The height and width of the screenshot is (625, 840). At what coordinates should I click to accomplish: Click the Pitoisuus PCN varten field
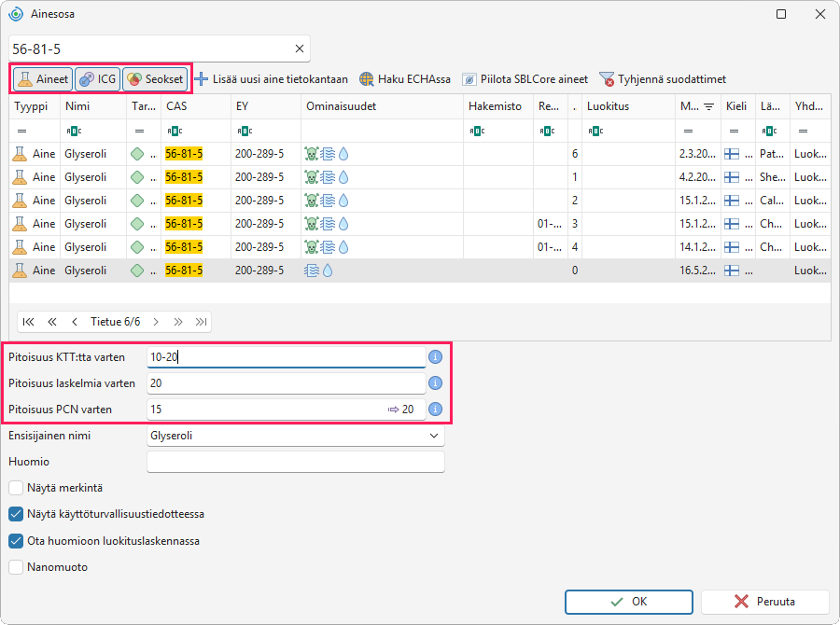tap(287, 410)
